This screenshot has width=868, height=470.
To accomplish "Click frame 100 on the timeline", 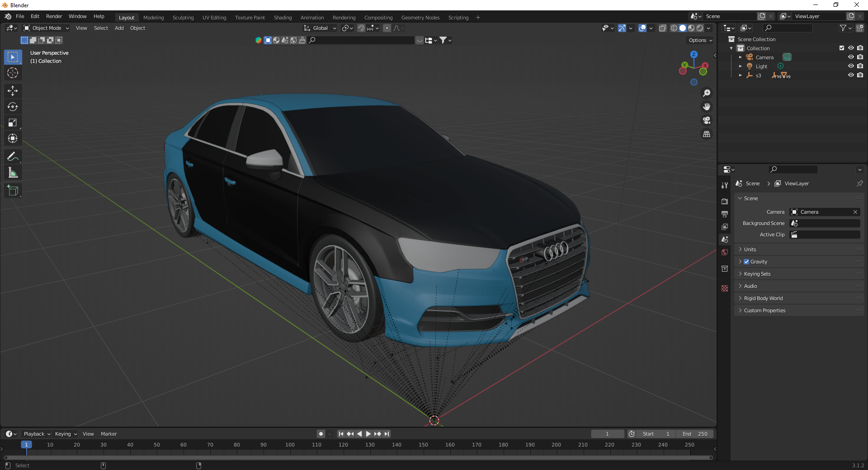I will pos(290,445).
